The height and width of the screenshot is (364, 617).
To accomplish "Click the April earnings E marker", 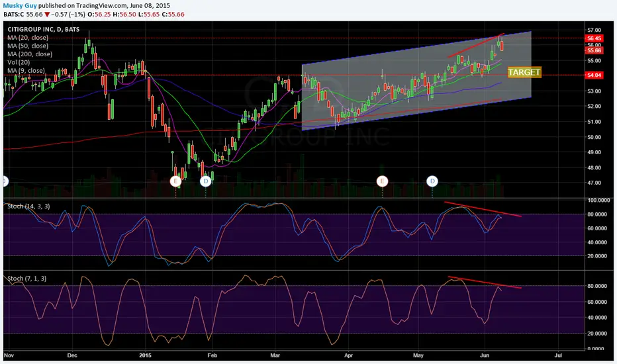I will pyautogui.click(x=382, y=181).
